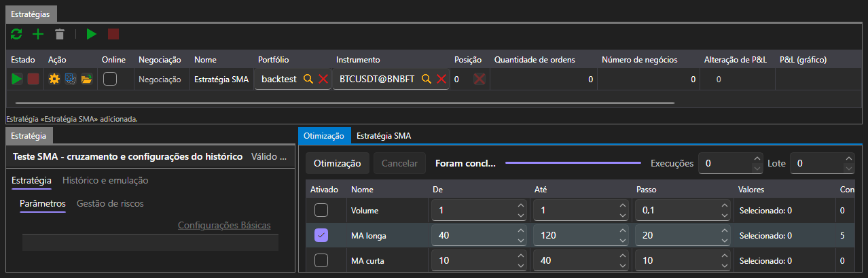The height and width of the screenshot is (278, 868).
Task: Click the Valores column header
Action: click(752, 189)
